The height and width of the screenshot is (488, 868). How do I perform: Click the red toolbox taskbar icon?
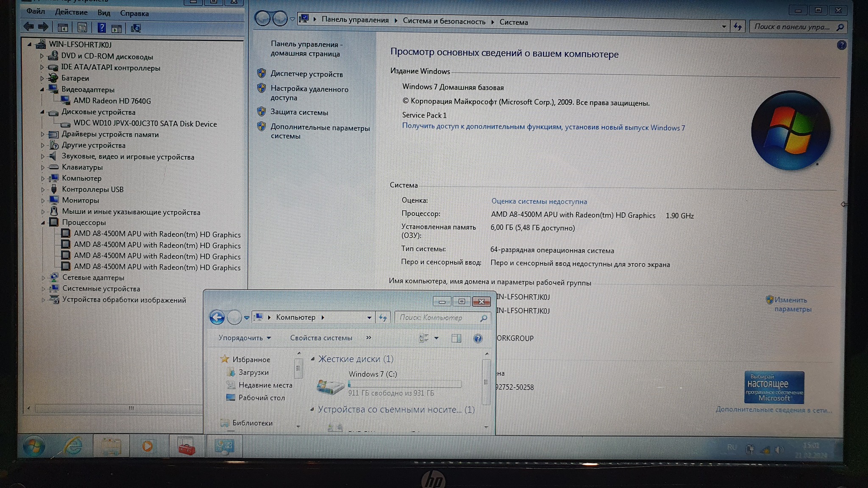186,446
